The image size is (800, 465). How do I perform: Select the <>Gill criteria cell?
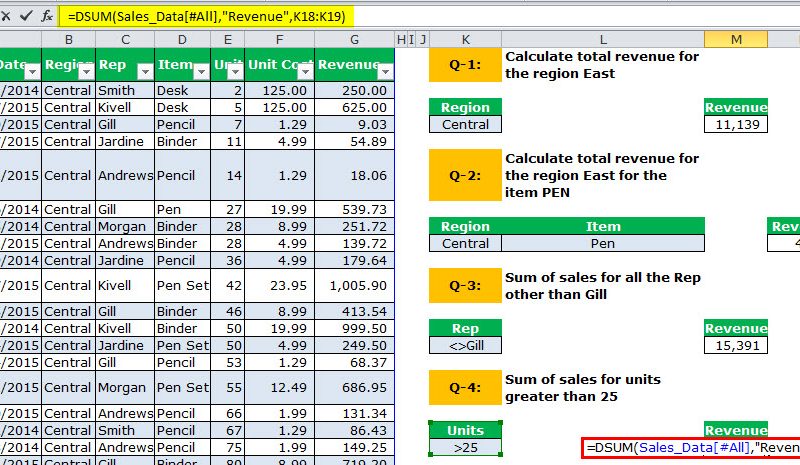pyautogui.click(x=465, y=346)
